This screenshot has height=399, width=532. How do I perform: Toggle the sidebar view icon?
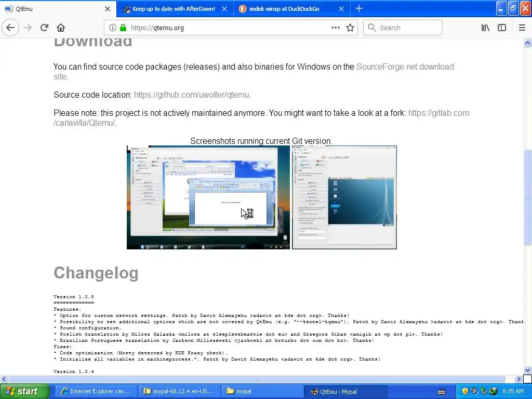[x=502, y=28]
